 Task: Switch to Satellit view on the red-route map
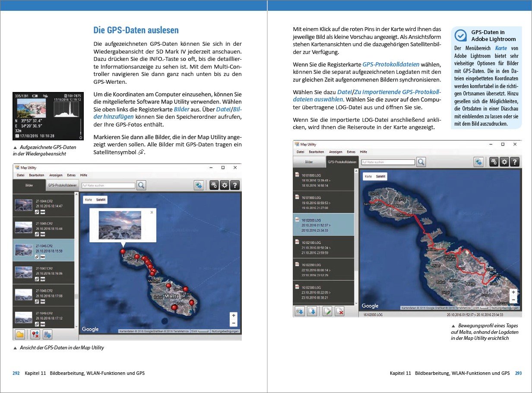point(380,177)
